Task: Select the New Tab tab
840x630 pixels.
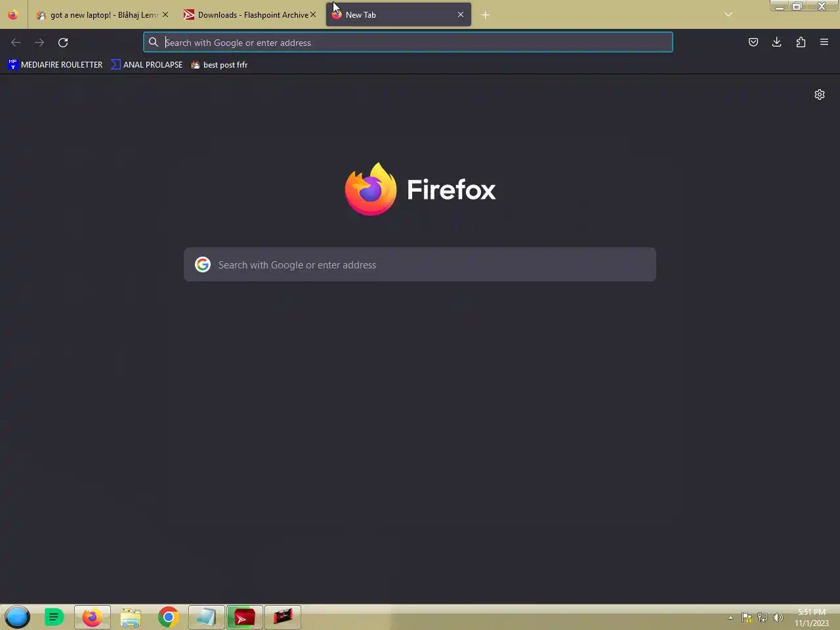Action: 398,15
